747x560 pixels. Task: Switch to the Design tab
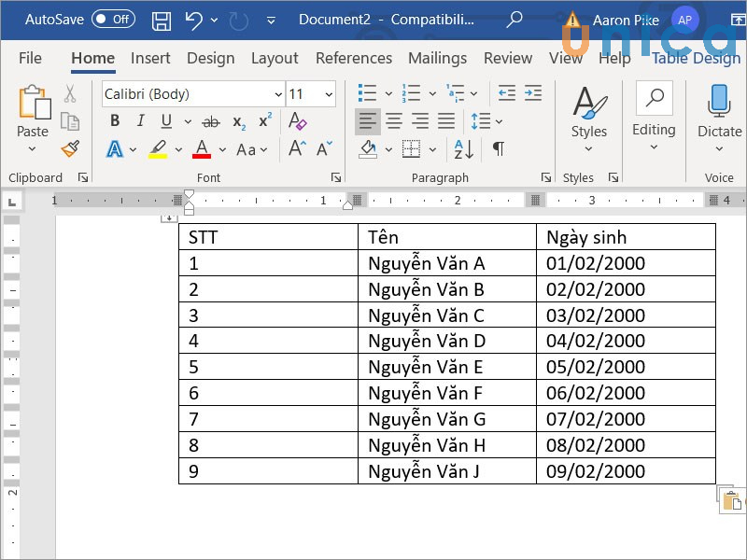211,58
